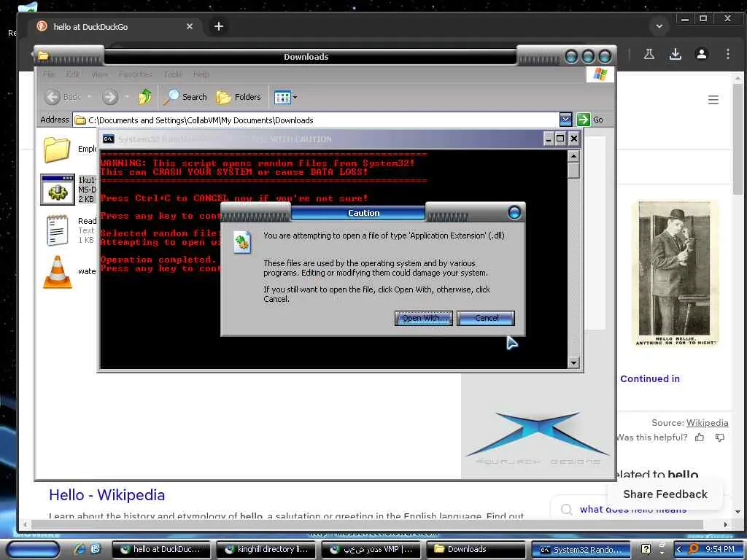Click Cancel in the Caution dialog
Viewport: 747px width, 560px height.
coord(485,318)
